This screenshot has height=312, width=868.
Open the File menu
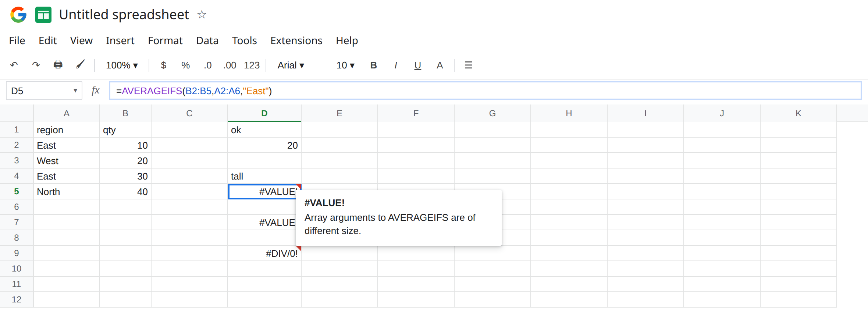(x=17, y=40)
